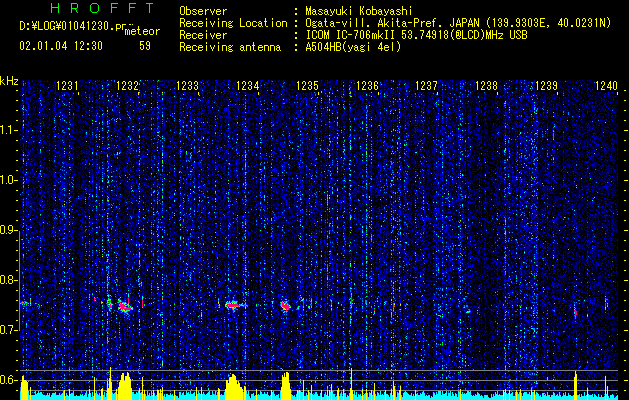The height and width of the screenshot is (400, 629).
Task: Click the 1235 time marker
Action: (x=307, y=85)
